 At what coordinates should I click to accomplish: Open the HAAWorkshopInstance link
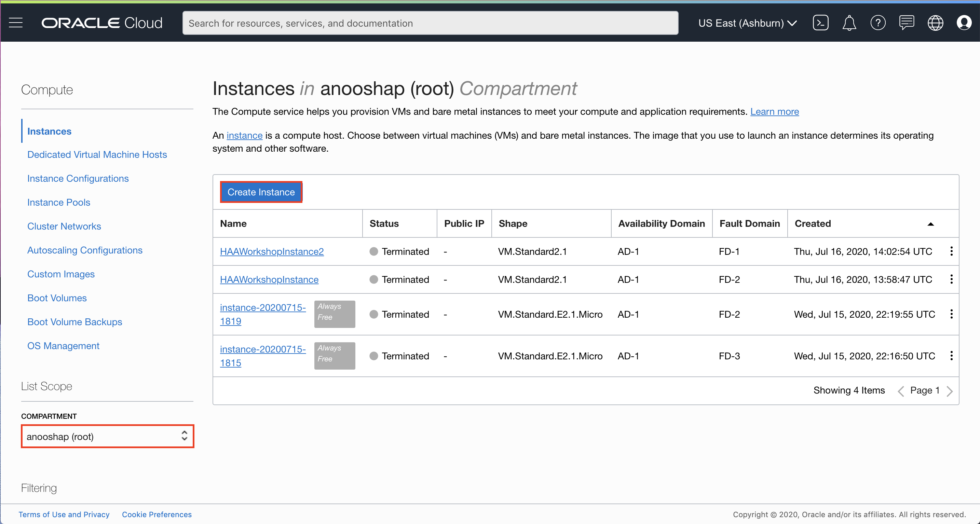click(x=269, y=279)
